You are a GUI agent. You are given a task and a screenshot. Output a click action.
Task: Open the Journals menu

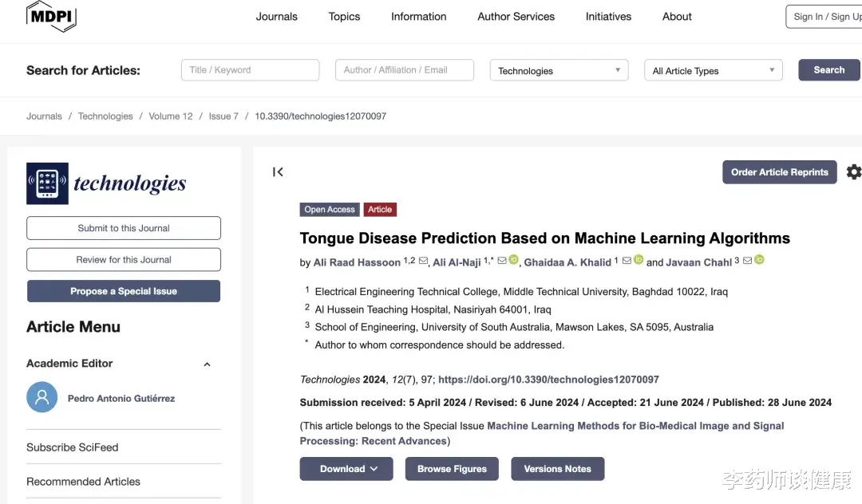tap(276, 17)
